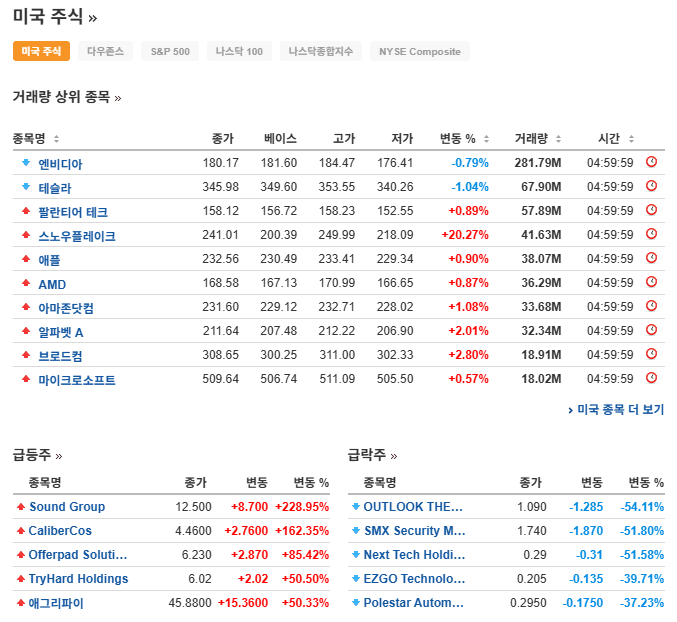Click the clock icon in 팔란티어 테크 row
The image size is (677, 622).
point(651,210)
